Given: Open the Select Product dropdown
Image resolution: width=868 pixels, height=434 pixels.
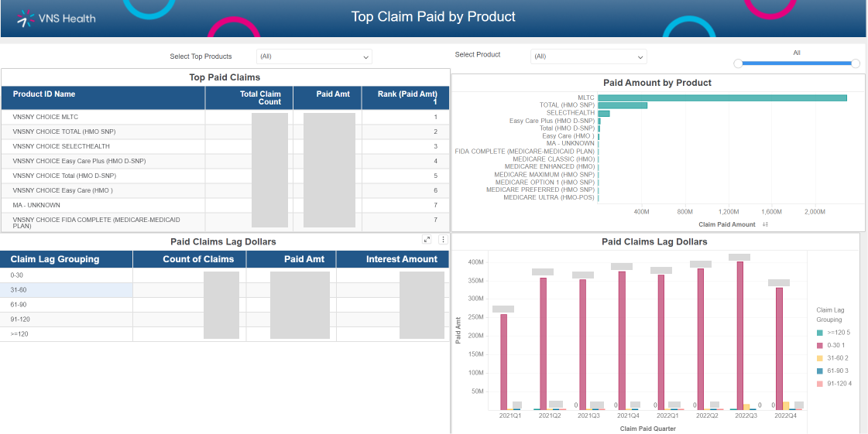Looking at the screenshot, I should point(588,56).
